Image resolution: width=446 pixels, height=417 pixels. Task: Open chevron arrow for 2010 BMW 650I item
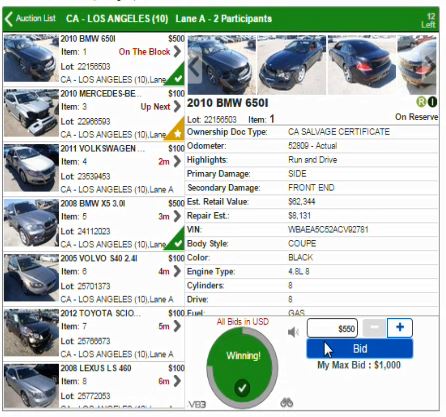[x=177, y=52]
